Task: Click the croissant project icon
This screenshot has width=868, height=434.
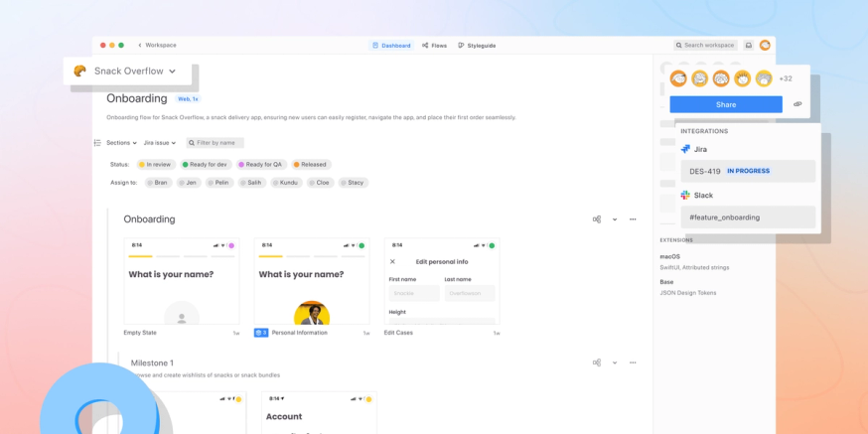Action: [80, 71]
